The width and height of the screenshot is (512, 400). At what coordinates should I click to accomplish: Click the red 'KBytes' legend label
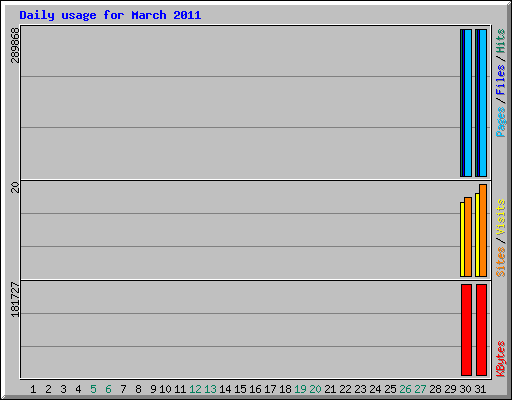pos(500,359)
